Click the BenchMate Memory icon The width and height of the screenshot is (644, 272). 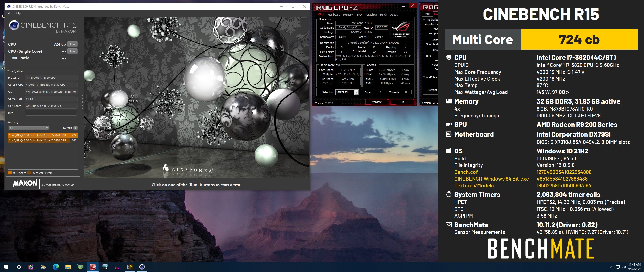tap(449, 101)
